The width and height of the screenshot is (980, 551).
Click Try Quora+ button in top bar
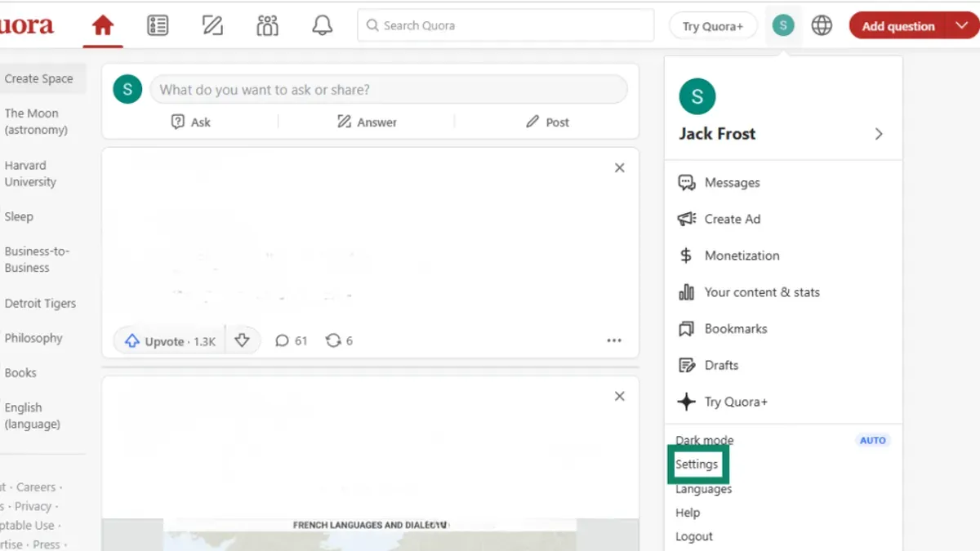click(x=713, y=26)
